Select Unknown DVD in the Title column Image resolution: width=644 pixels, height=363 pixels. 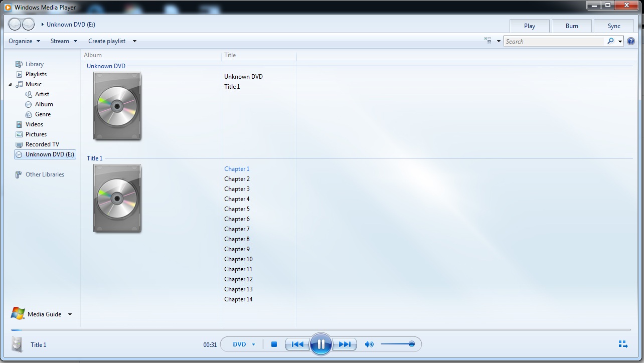(x=243, y=77)
